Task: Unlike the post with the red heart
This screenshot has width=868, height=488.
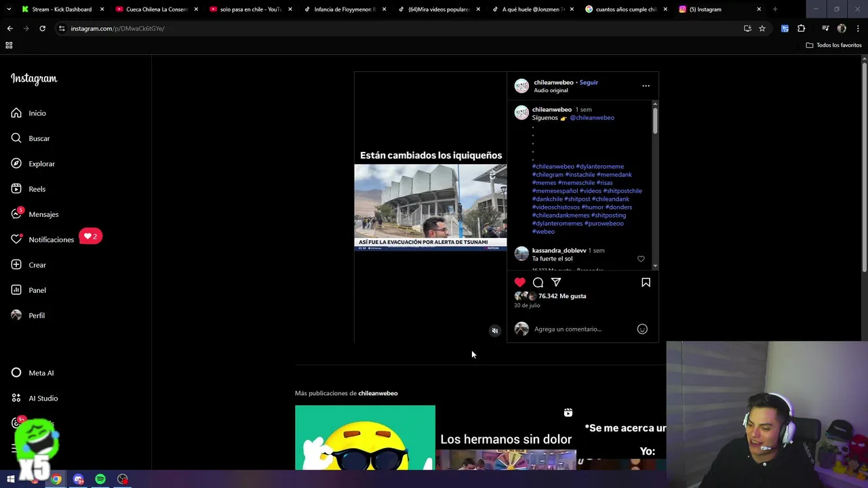Action: click(519, 282)
